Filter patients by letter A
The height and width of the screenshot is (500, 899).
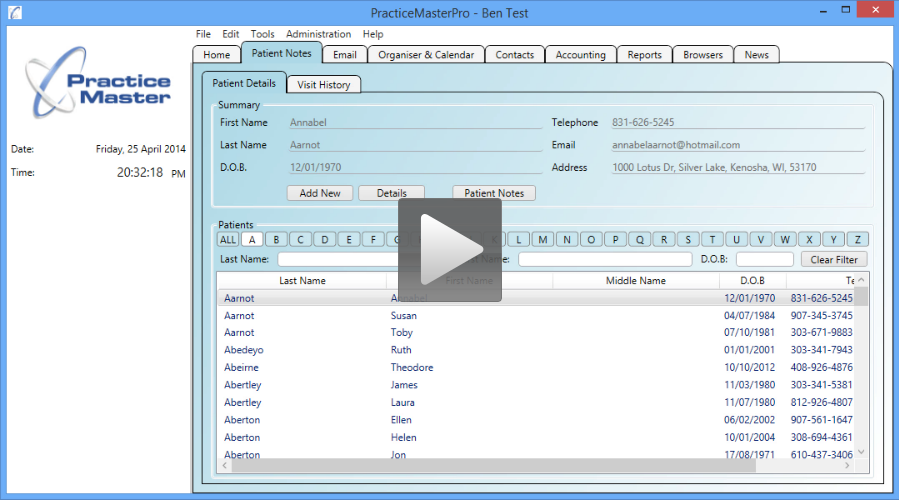click(252, 240)
